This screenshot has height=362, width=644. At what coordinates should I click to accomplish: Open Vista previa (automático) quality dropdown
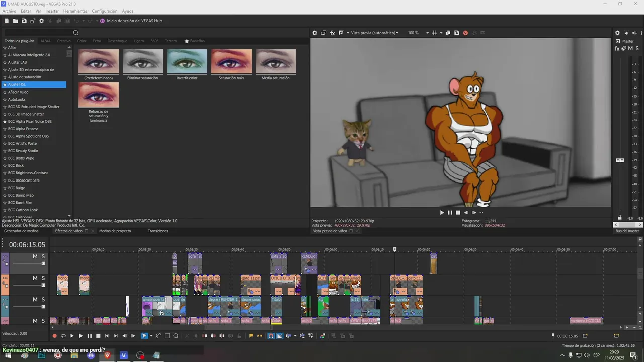click(374, 33)
